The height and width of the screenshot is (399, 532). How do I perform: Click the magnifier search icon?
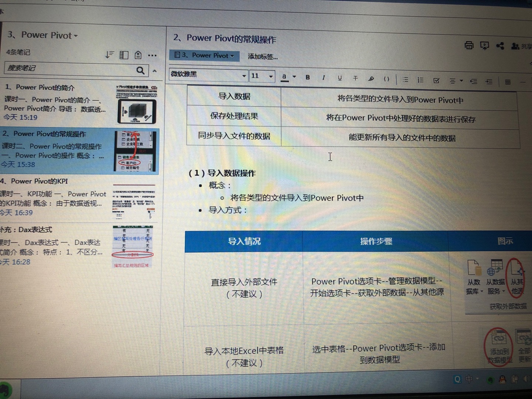pos(140,70)
